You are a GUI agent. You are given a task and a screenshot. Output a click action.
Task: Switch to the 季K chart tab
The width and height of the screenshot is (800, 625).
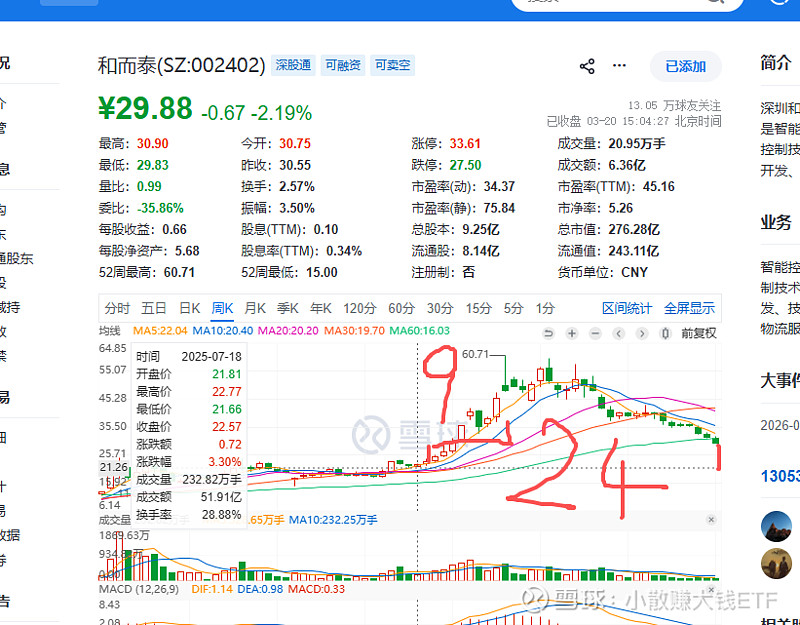coord(288,308)
